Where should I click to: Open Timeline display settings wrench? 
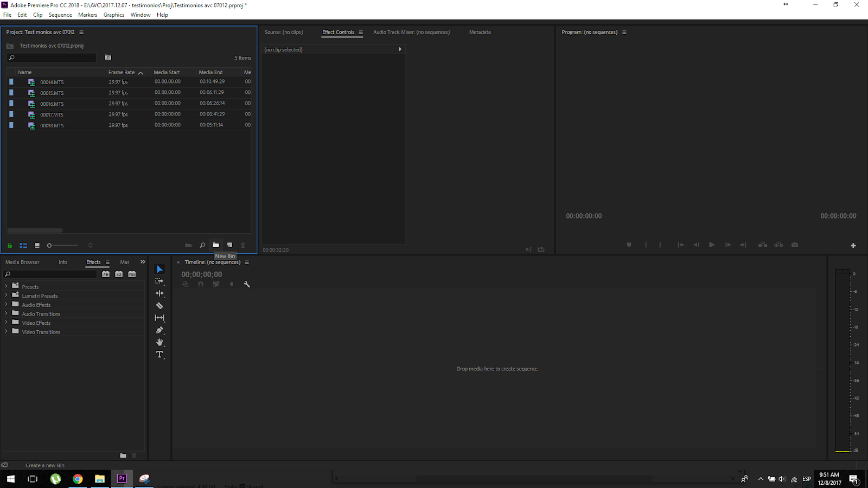[x=247, y=284]
